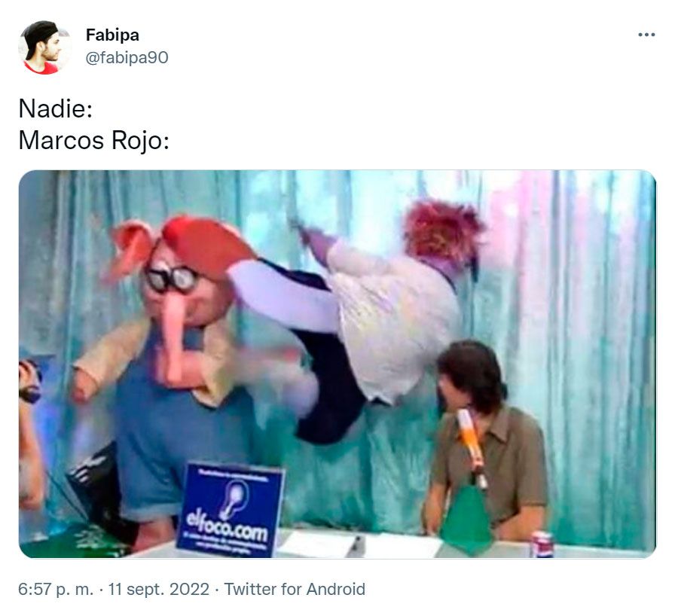The height and width of the screenshot is (616, 675).
Task: Open the attached puppet meme image
Action: click(x=337, y=364)
